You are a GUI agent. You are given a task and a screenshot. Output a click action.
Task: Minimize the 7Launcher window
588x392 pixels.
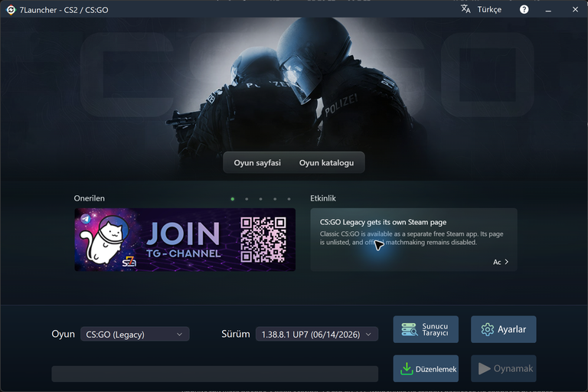548,10
